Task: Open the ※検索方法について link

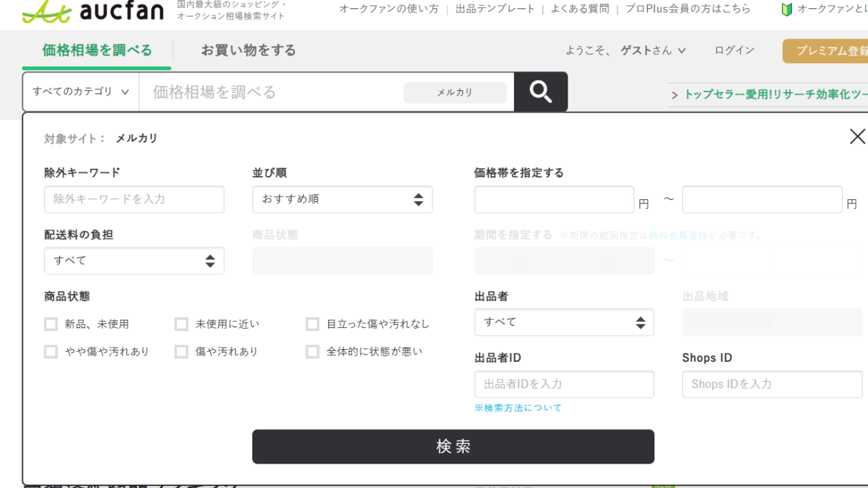Action: [x=518, y=408]
